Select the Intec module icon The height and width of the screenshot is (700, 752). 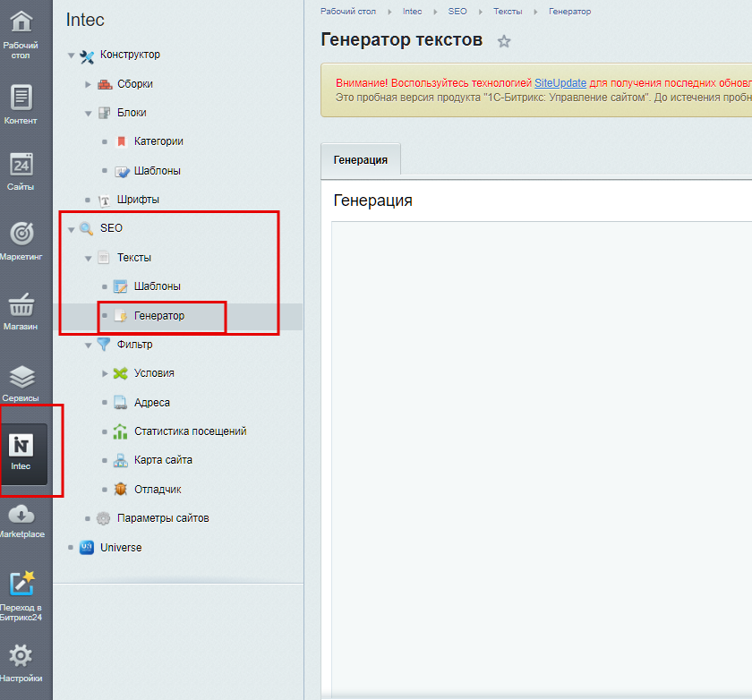[21, 446]
